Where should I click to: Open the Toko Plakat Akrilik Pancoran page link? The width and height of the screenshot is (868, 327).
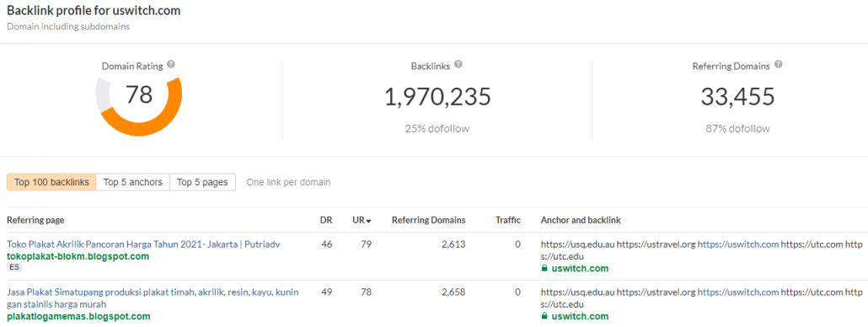pos(143,244)
